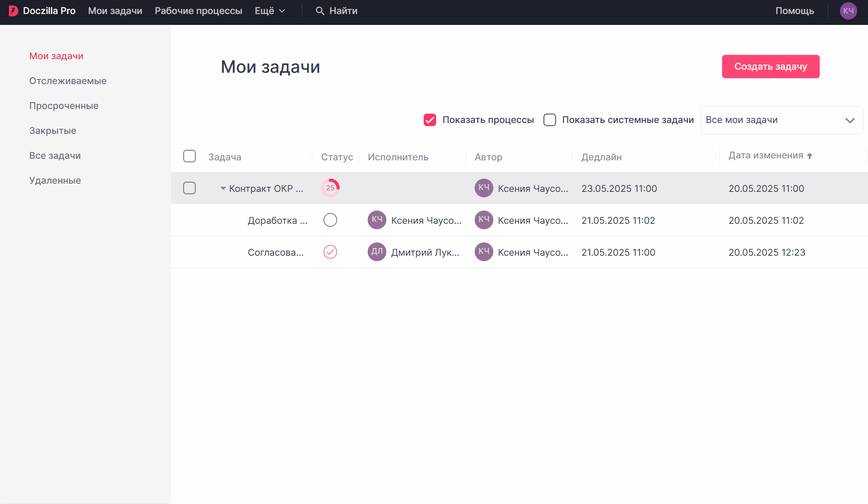Click modified date 20.05.2025 11:00
This screenshot has width=868, height=504.
click(766, 188)
